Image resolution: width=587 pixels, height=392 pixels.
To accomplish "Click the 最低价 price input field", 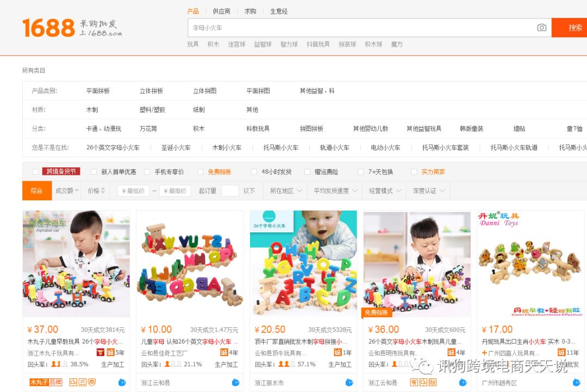I will (x=134, y=191).
